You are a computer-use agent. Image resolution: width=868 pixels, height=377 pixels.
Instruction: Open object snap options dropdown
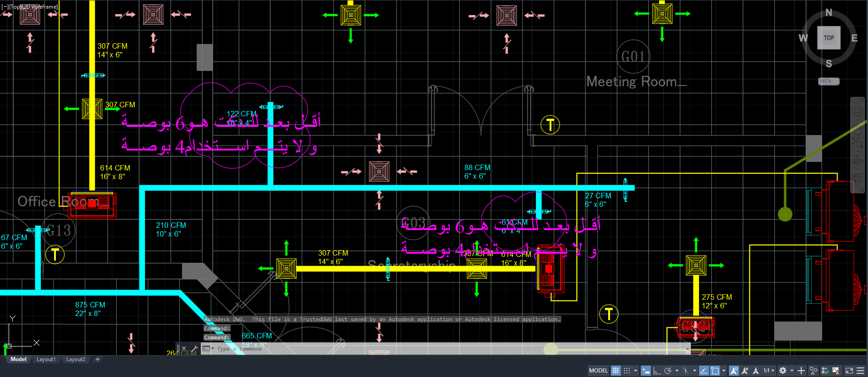coord(724,371)
